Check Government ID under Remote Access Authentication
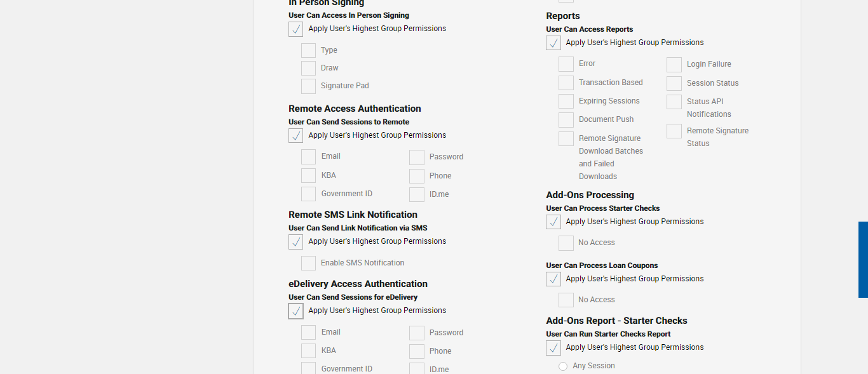 (x=308, y=194)
